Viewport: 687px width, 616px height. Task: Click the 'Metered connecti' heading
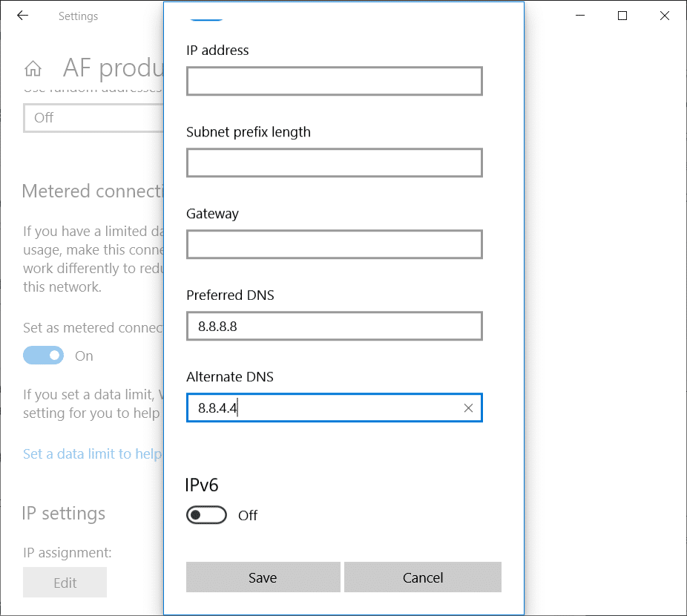click(93, 191)
